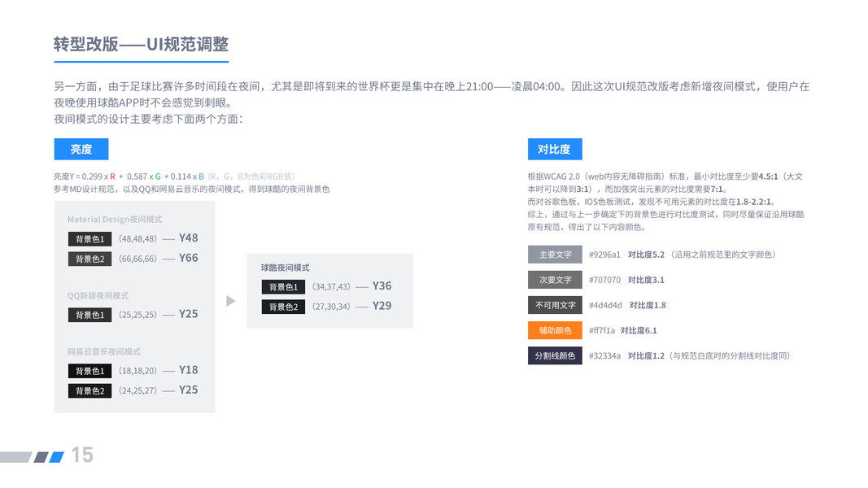Image resolution: width=868 pixels, height=488 pixels.
Task: Select the QQ新版夜间模式 背景色1 swatch
Action: click(x=89, y=315)
